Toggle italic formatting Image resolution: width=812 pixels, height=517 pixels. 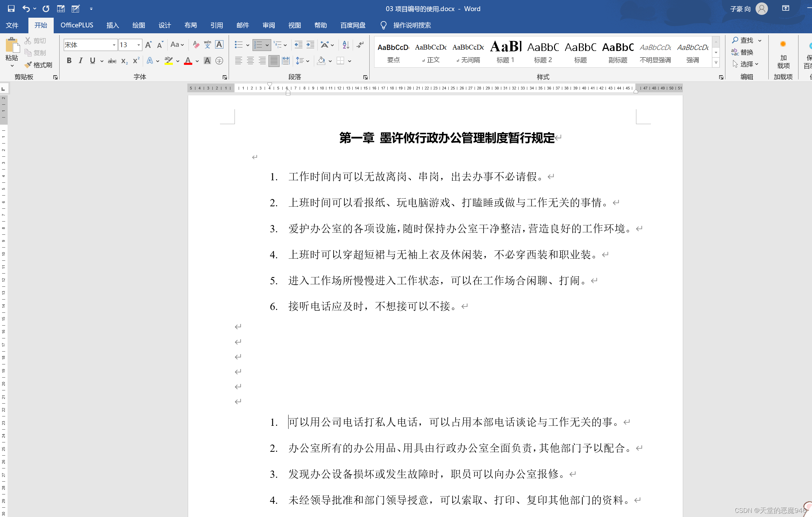[x=80, y=61]
